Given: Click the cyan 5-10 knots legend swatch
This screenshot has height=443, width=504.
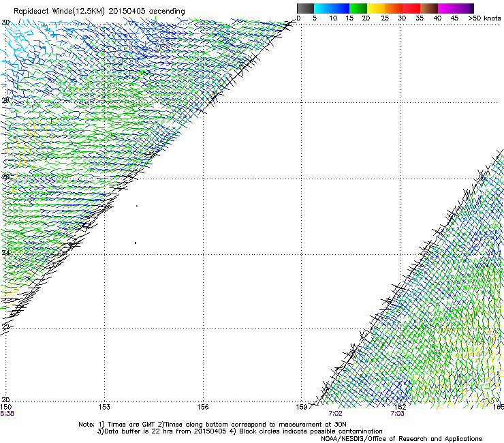Looking at the screenshot, I should [x=323, y=8].
